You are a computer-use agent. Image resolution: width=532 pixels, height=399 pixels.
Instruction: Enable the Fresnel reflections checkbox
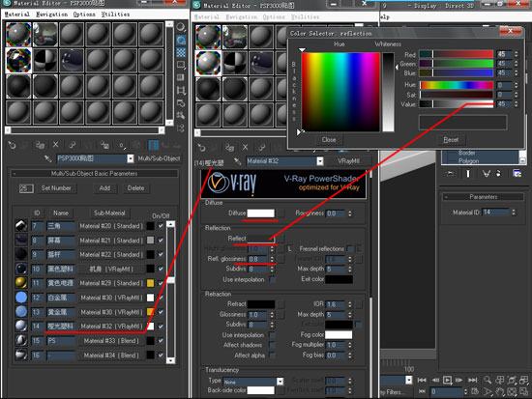coord(349,249)
